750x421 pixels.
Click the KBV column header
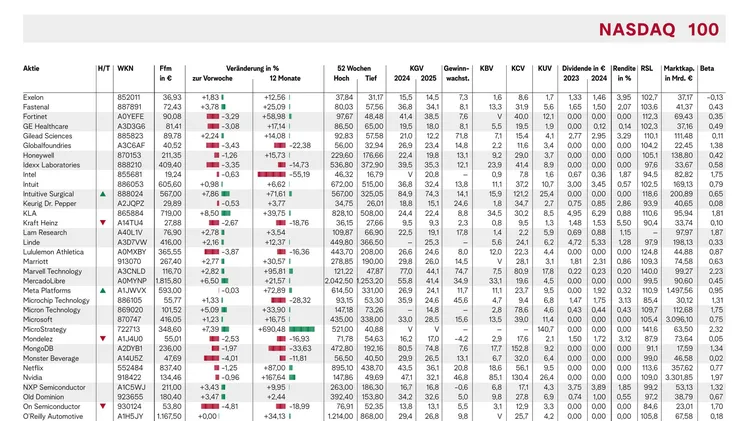[486, 68]
